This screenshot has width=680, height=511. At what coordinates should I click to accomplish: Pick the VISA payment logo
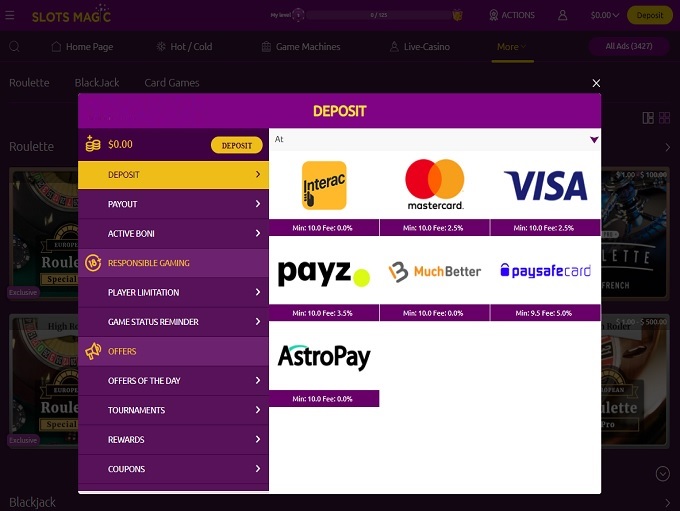(x=546, y=186)
